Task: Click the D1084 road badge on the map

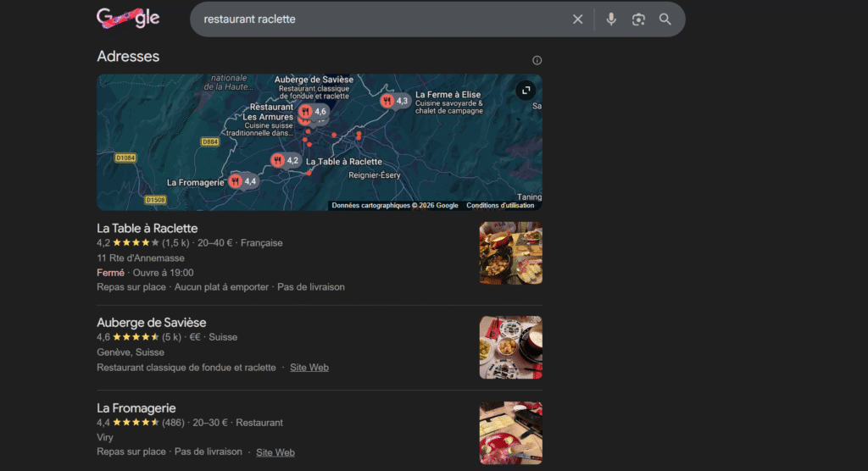Action: point(125,158)
